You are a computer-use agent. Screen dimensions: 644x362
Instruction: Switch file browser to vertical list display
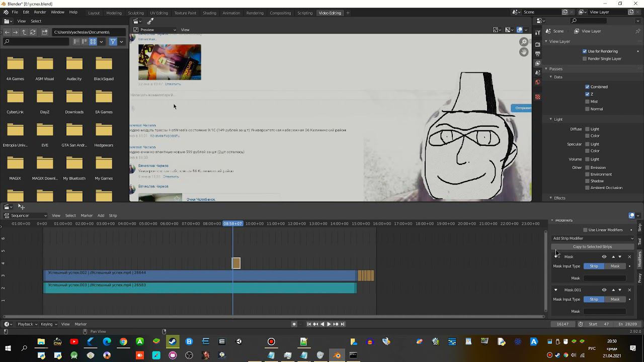tap(76, 42)
